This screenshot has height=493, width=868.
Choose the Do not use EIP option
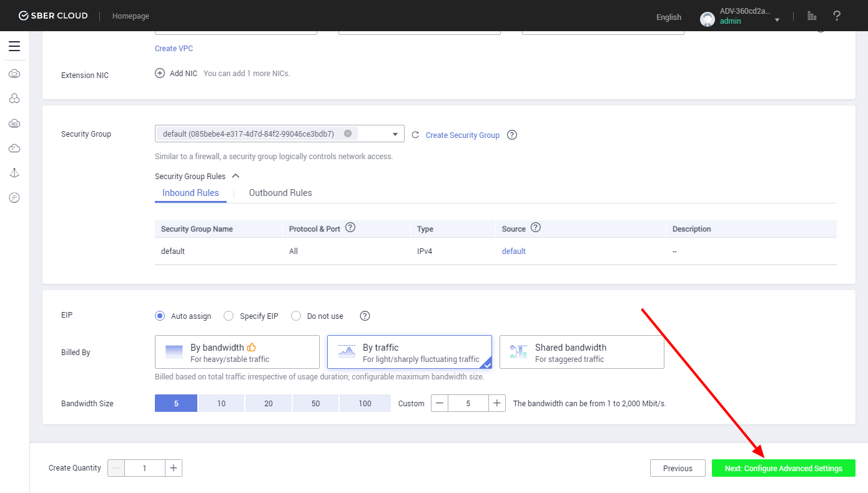(x=296, y=316)
